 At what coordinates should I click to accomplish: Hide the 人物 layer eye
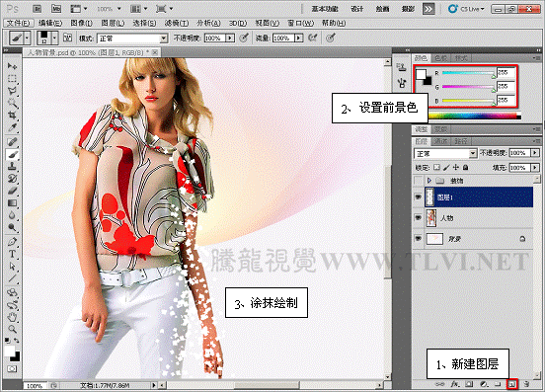(x=419, y=218)
